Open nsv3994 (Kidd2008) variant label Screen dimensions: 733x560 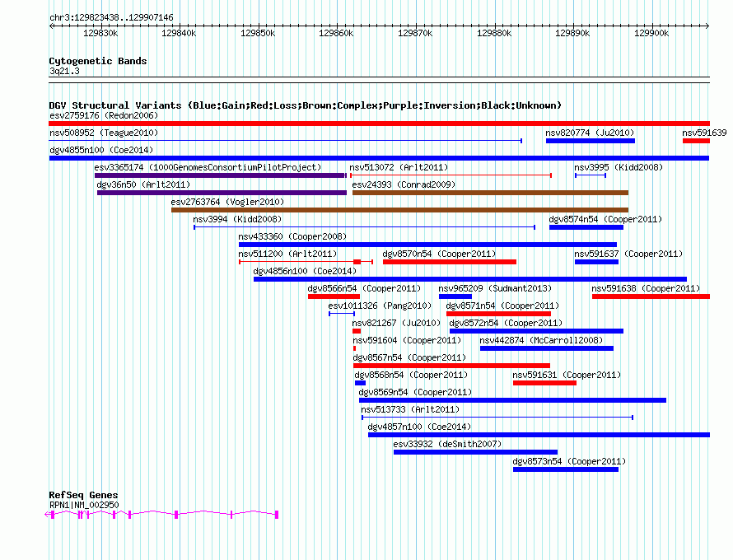coord(237,219)
